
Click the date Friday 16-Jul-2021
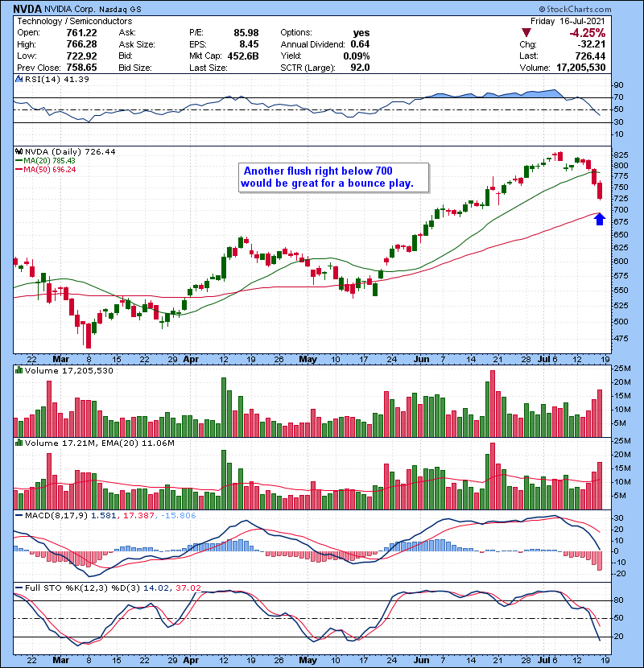point(568,21)
